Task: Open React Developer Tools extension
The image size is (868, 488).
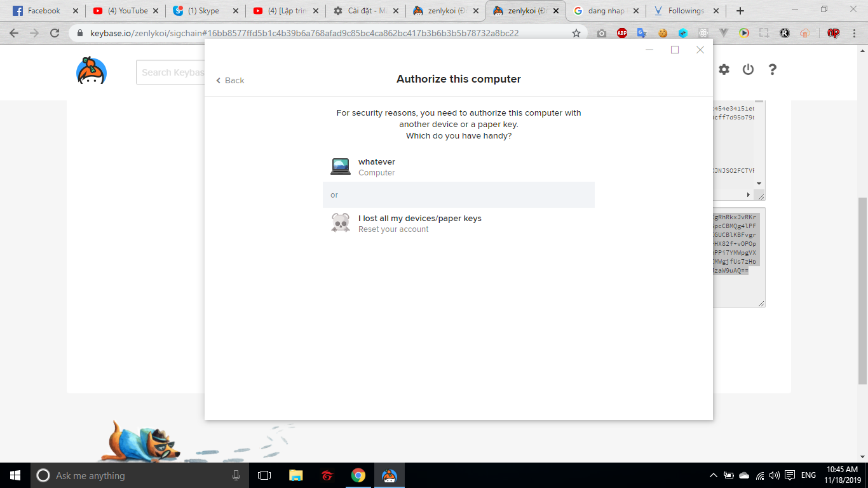Action: [x=703, y=33]
